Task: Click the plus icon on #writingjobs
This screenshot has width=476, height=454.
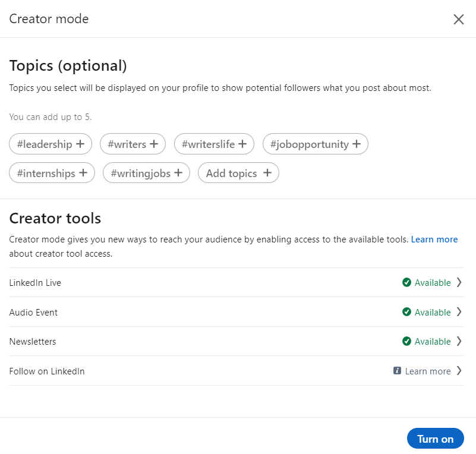Action: (x=179, y=173)
